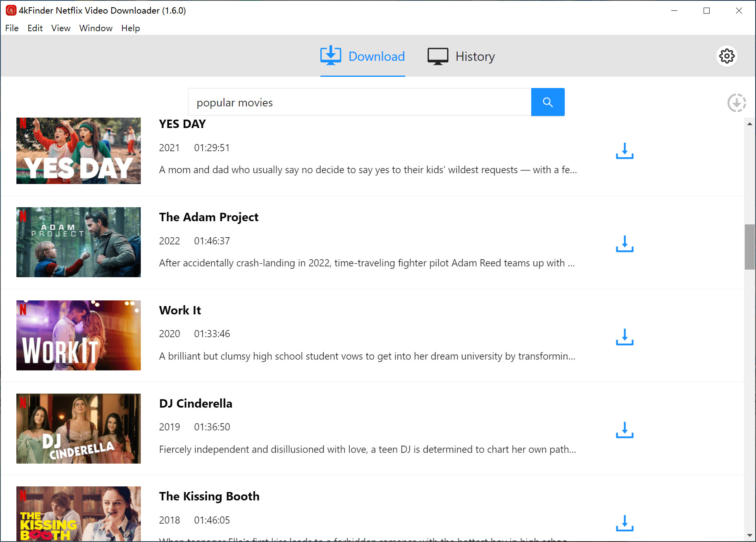The height and width of the screenshot is (542, 756).
Task: Click the year 2021
Action: 169,148
